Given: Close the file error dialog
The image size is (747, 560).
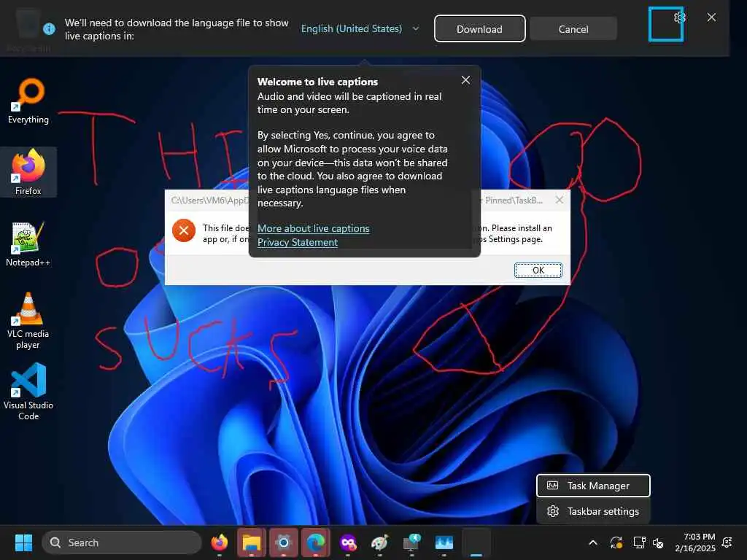Looking at the screenshot, I should point(560,200).
